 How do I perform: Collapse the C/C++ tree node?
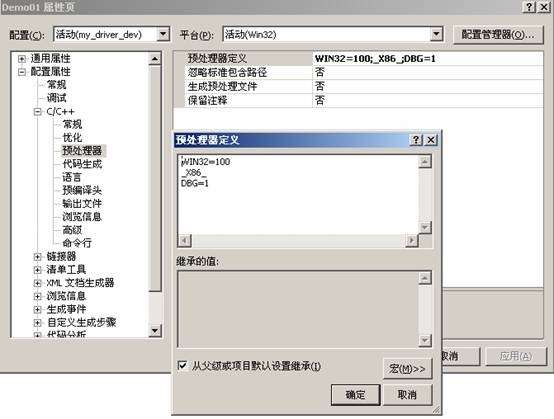[x=37, y=112]
